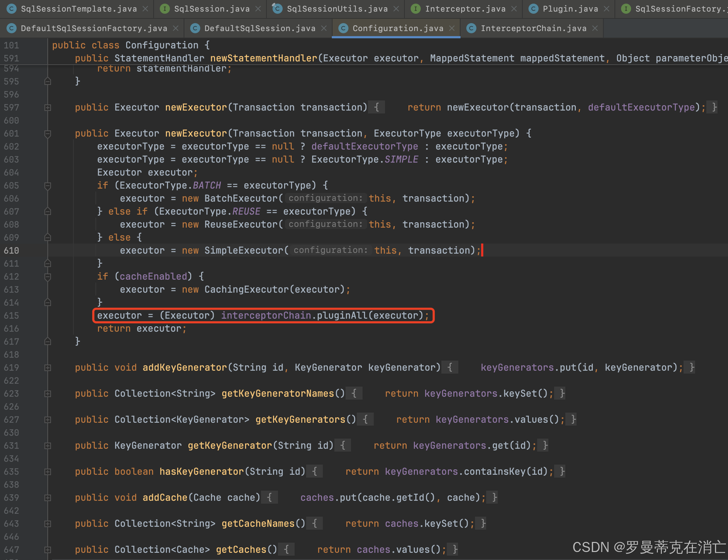The width and height of the screenshot is (728, 560).
Task: Click the class icon on InterceptorChain.java tab
Action: click(471, 28)
